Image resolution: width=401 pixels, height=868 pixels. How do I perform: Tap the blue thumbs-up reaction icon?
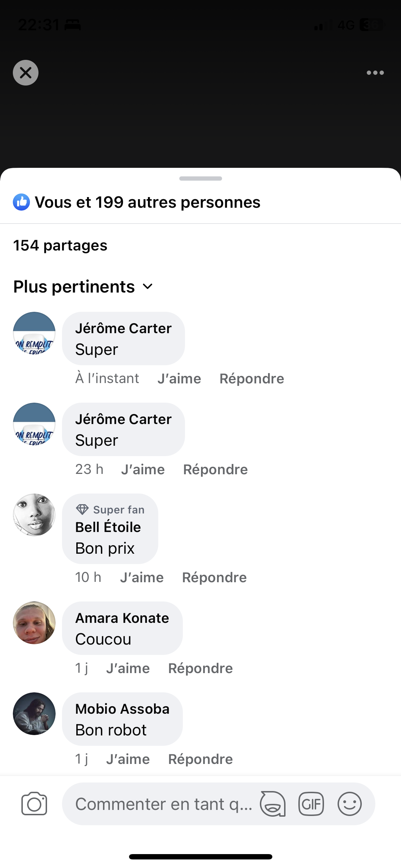[x=21, y=202]
